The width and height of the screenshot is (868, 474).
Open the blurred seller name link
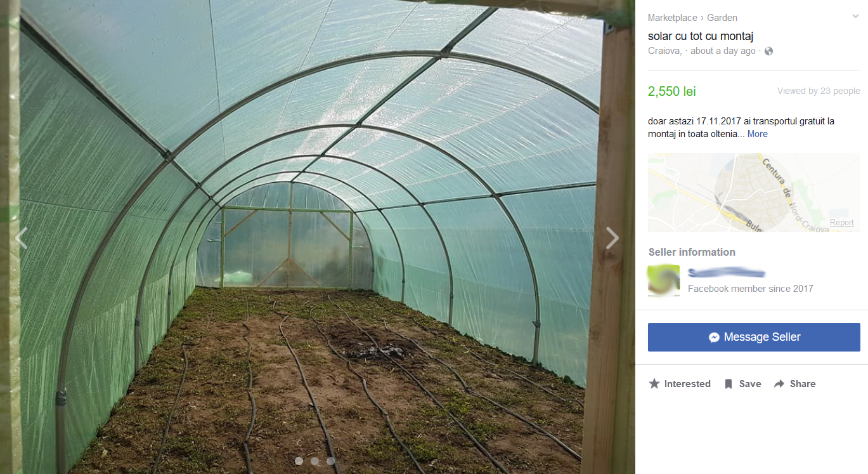tap(727, 273)
